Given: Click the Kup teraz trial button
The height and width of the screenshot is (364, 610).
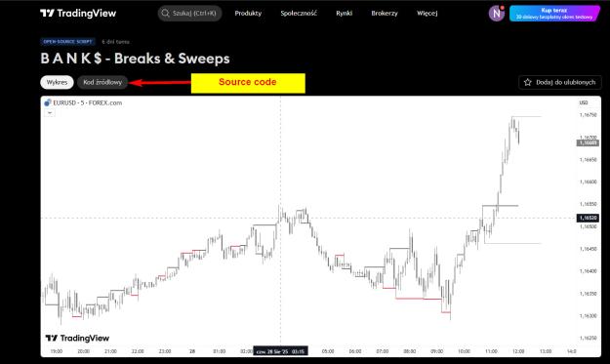Looking at the screenshot, I should [x=554, y=14].
